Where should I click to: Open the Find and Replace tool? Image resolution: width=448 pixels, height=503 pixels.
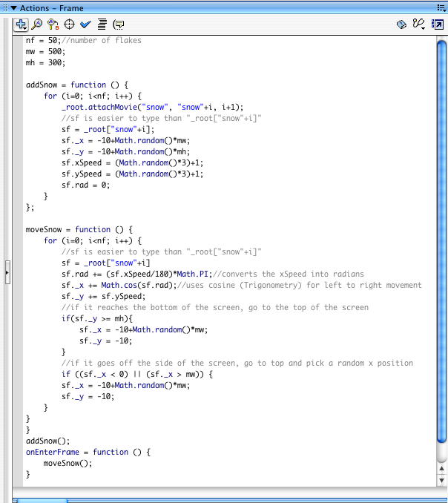[x=53, y=24]
